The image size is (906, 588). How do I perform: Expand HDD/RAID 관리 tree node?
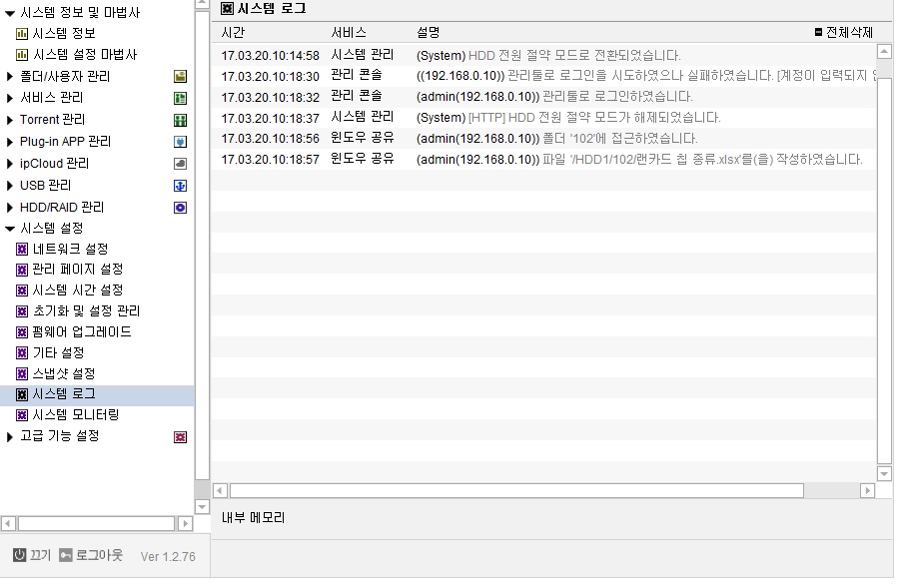9,208
